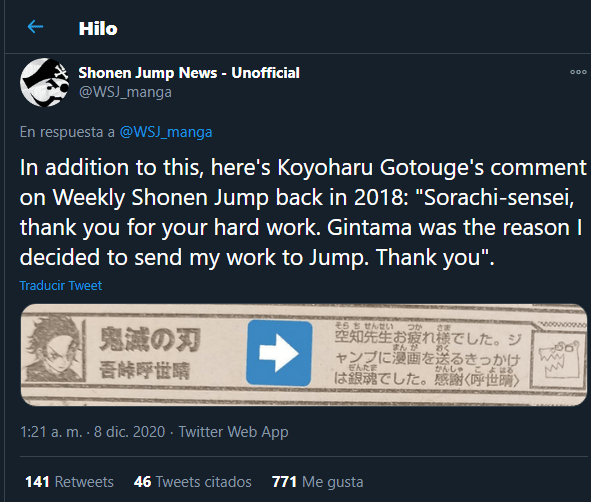The height and width of the screenshot is (502, 591).
Task: Click the tweet body text about Gotouge
Action: click(x=303, y=212)
